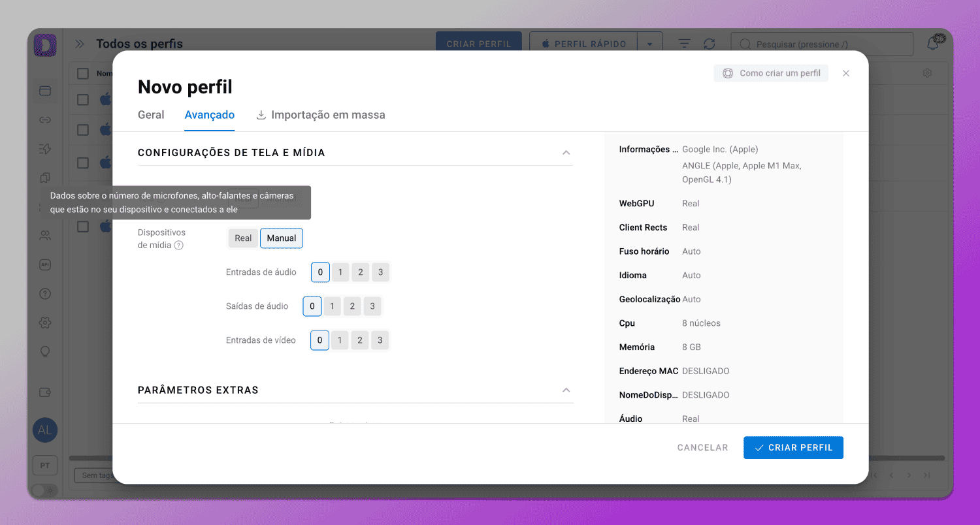Select 2 for Entradas de áudio
This screenshot has width=980, height=525.
point(361,272)
